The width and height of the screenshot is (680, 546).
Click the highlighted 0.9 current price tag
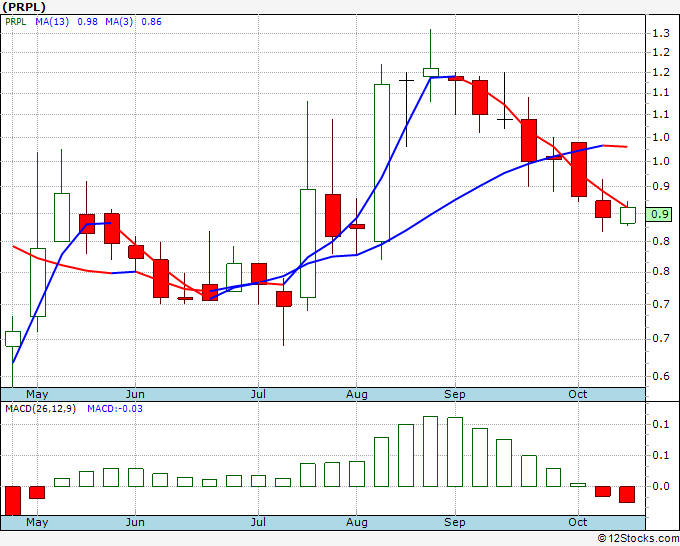click(659, 214)
